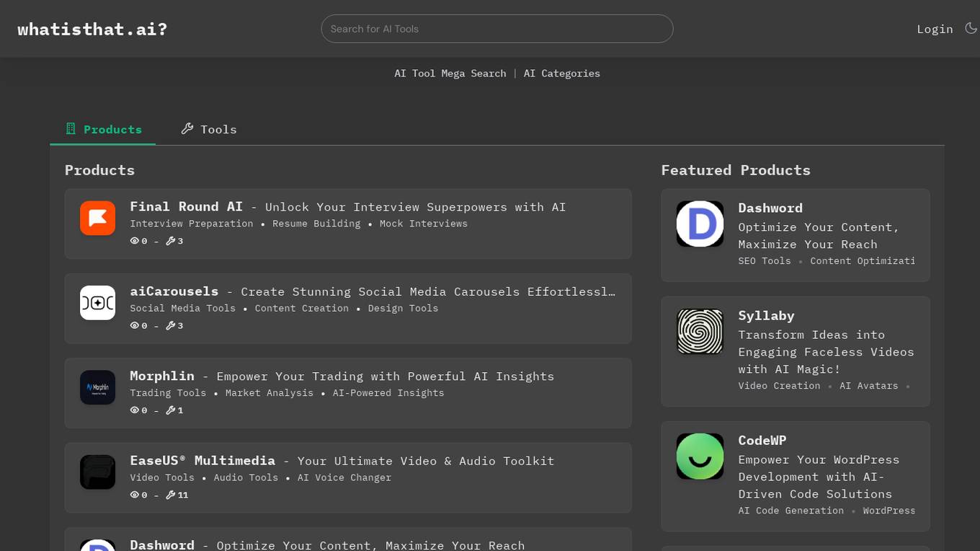Open AI Categories link
980x551 pixels.
[x=561, y=74]
